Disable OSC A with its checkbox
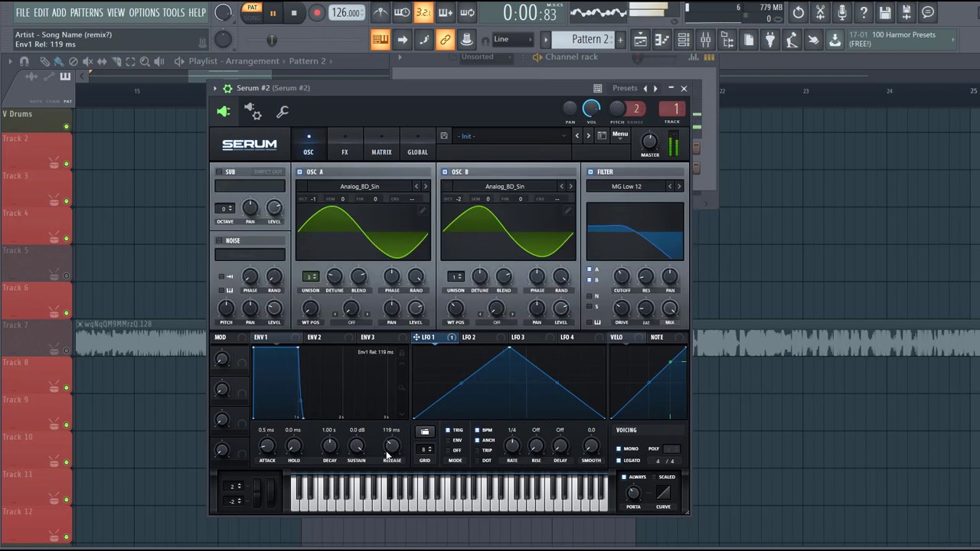The width and height of the screenshot is (980, 551). 299,171
